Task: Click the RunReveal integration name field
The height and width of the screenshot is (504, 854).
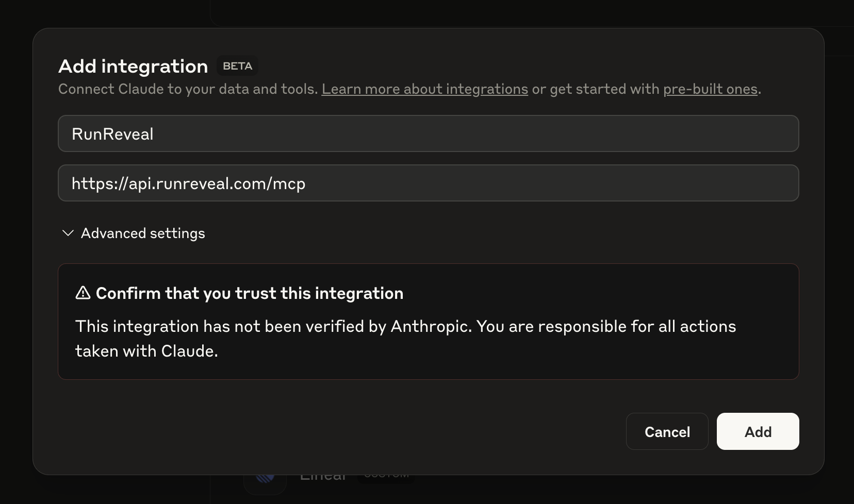Action: pyautogui.click(x=428, y=134)
